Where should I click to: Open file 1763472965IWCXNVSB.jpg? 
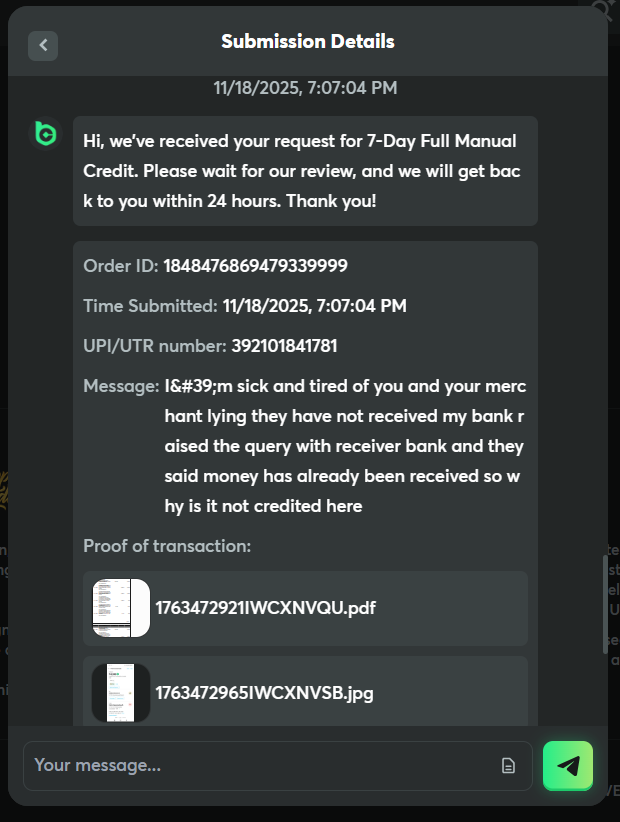[x=264, y=692]
